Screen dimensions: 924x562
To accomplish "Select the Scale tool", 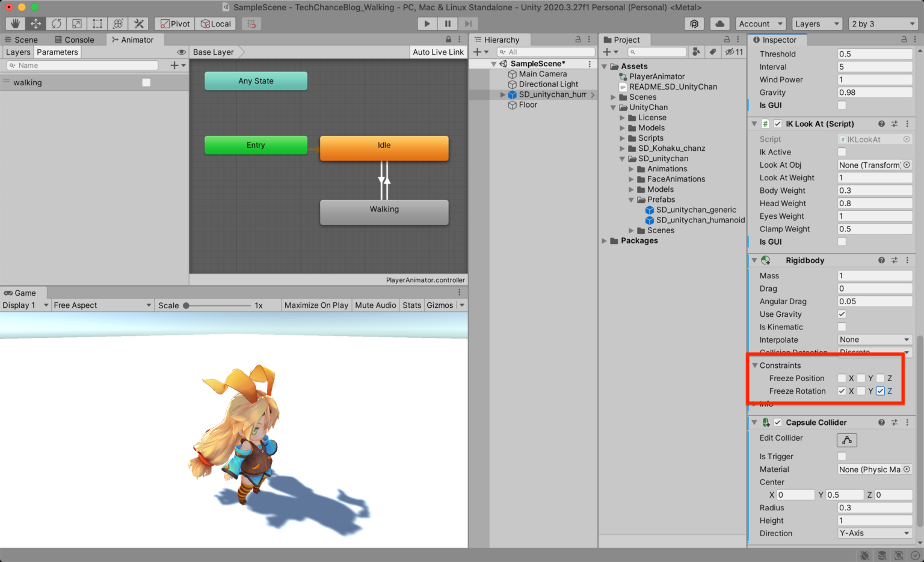I will click(x=77, y=23).
